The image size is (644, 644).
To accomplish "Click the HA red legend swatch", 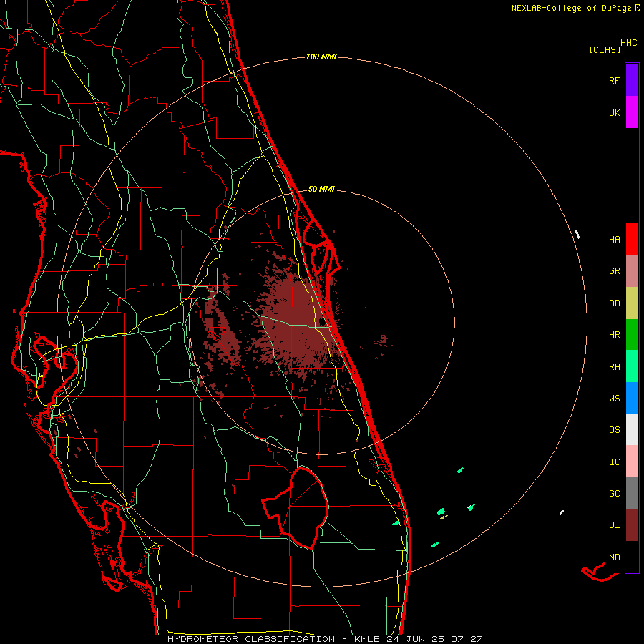I will coord(632,239).
